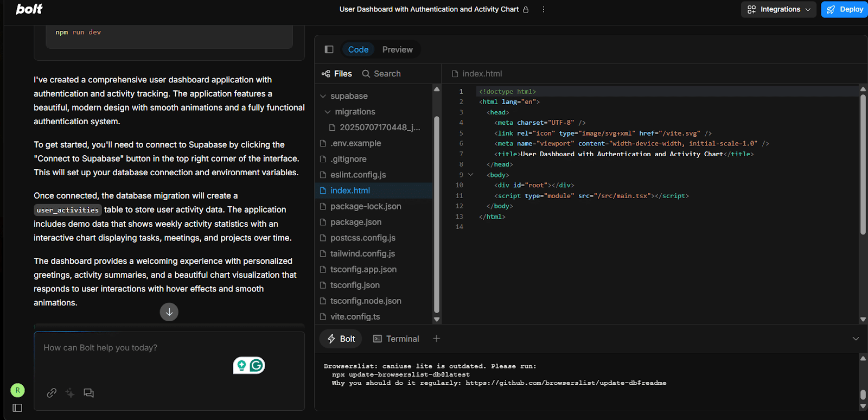Add a new terminal with plus icon

click(x=436, y=339)
